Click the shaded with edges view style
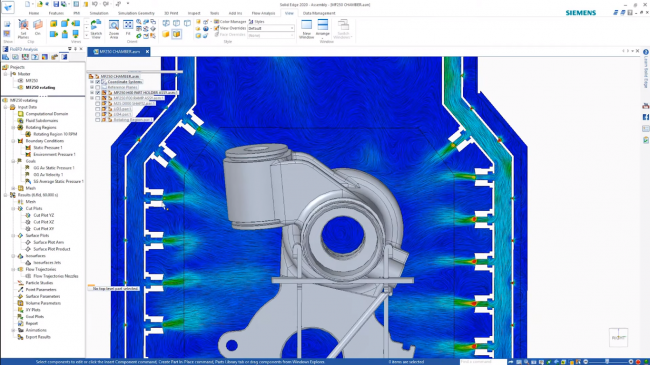The image size is (650, 365). pos(177,34)
